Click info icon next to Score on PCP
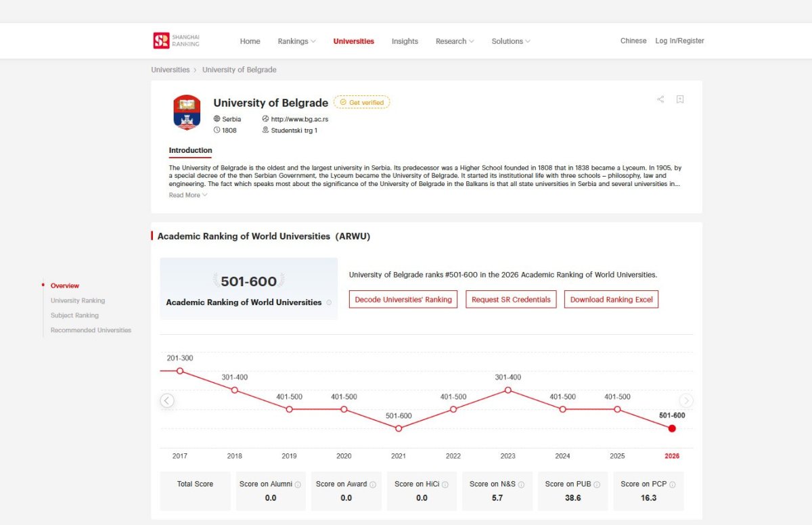The image size is (812, 525). [672, 484]
